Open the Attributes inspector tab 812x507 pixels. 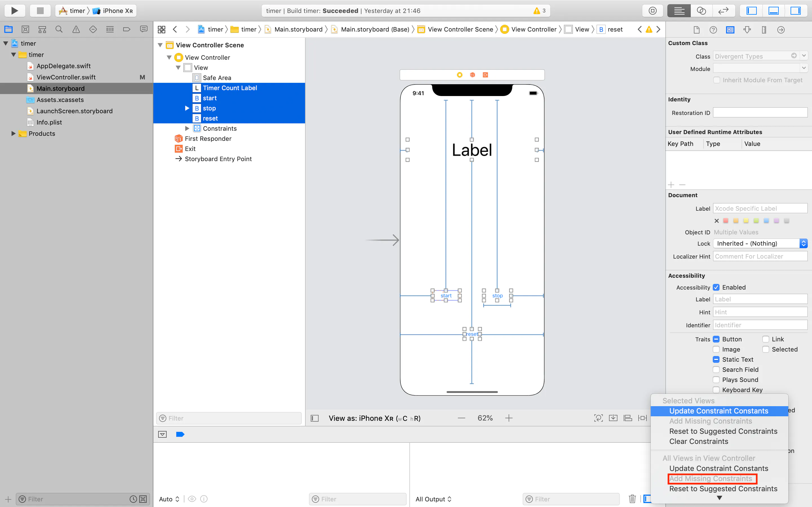tap(747, 30)
